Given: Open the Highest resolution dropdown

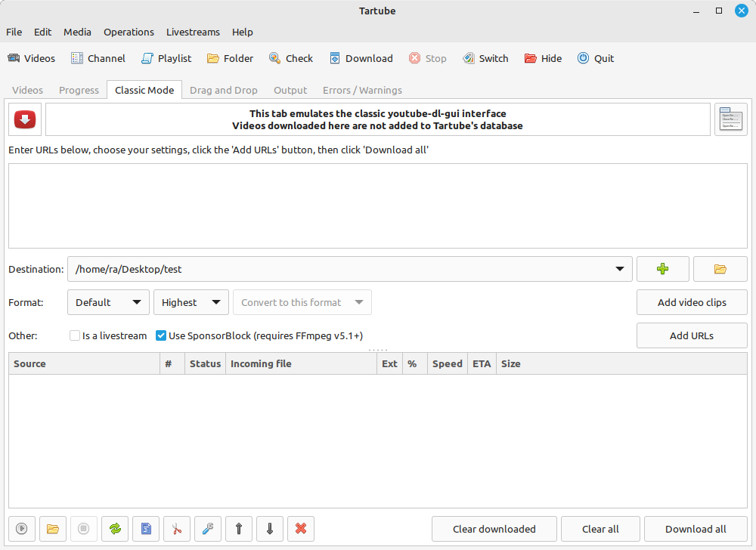Looking at the screenshot, I should (191, 302).
